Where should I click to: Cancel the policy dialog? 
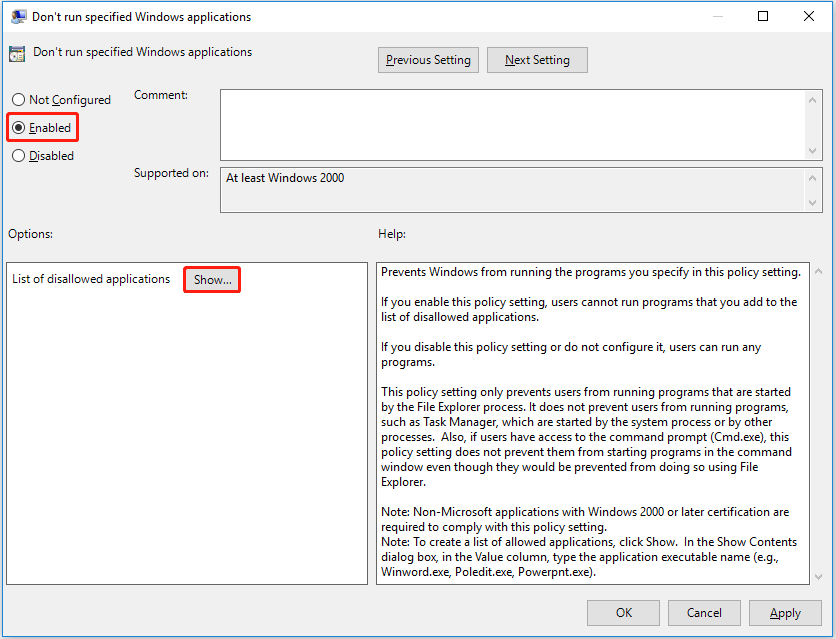pos(704,612)
